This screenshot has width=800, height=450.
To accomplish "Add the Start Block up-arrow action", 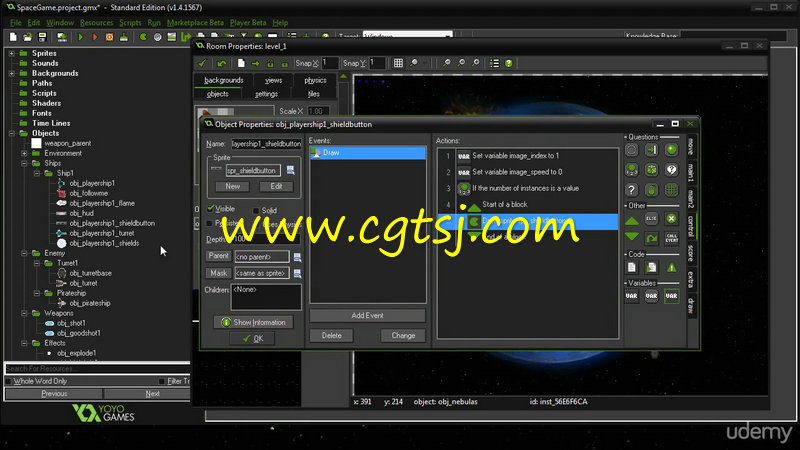I will coord(632,220).
